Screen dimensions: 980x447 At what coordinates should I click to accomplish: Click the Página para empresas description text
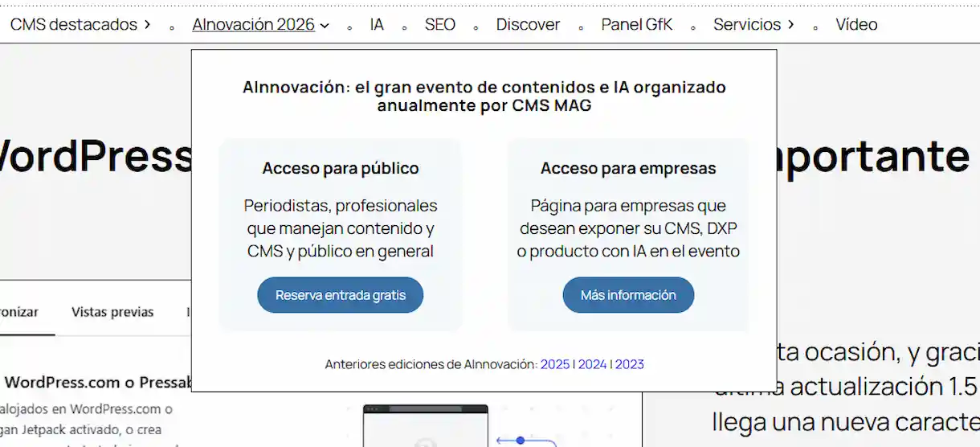[x=628, y=228]
